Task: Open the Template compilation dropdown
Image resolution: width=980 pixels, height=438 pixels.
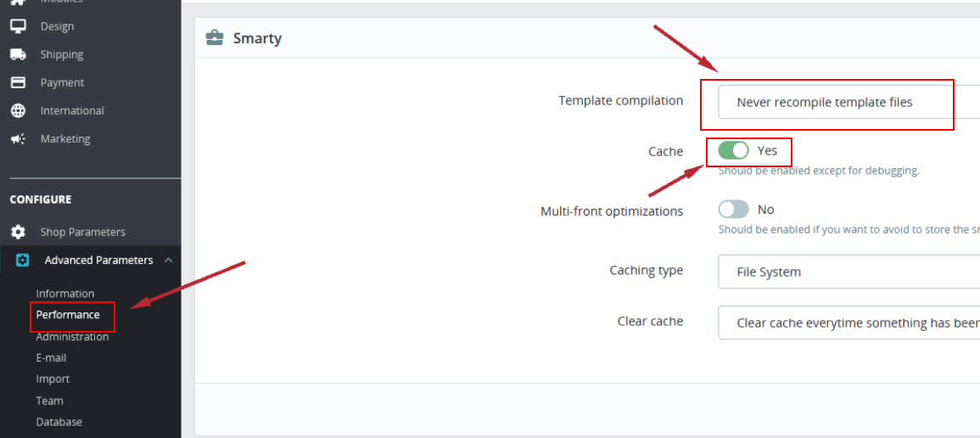Action: tap(848, 103)
